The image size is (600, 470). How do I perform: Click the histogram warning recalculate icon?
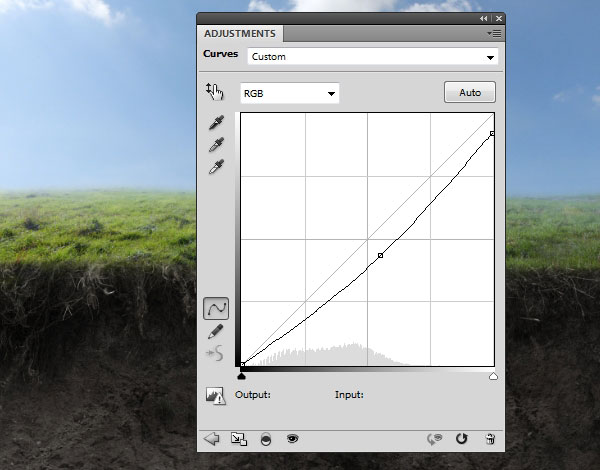pyautogui.click(x=216, y=395)
